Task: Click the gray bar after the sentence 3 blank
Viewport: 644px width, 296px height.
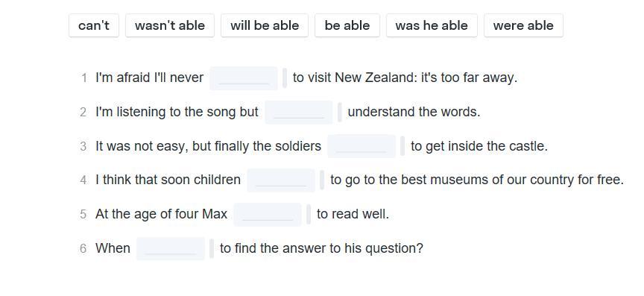Action: [402, 146]
